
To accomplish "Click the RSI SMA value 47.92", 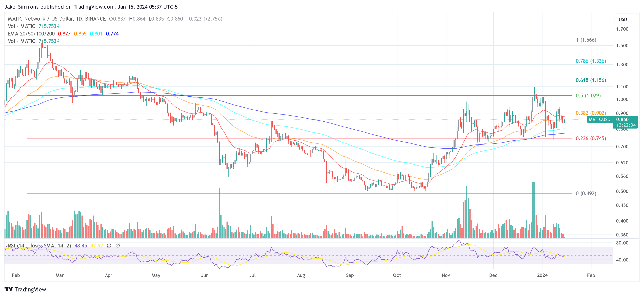I will [x=97, y=246].
